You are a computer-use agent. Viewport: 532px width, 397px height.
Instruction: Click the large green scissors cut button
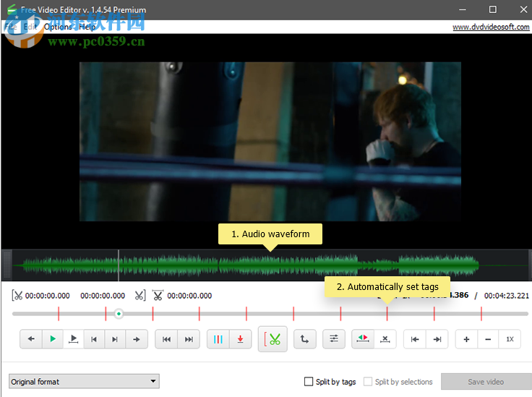[273, 339]
